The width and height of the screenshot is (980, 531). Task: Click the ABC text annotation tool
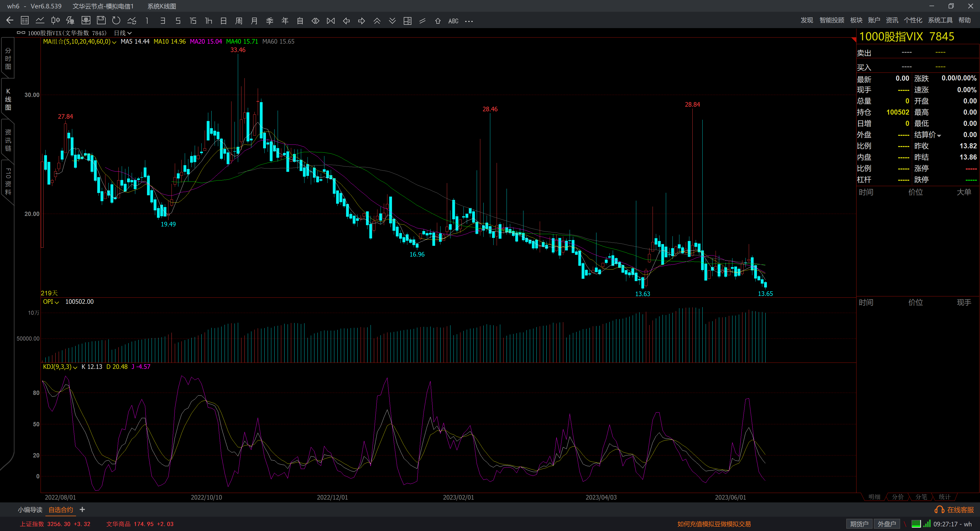click(x=453, y=21)
